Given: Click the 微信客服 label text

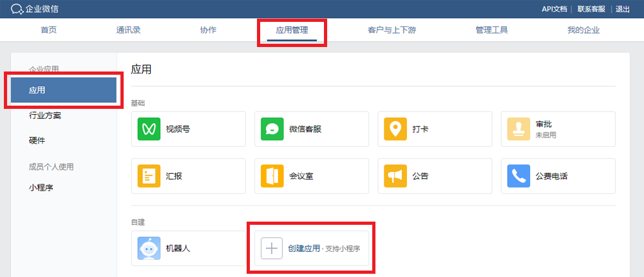Looking at the screenshot, I should coord(305,129).
